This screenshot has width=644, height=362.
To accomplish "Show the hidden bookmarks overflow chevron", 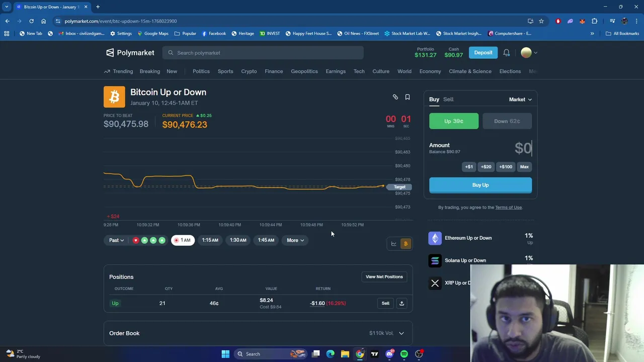I will click(592, 34).
